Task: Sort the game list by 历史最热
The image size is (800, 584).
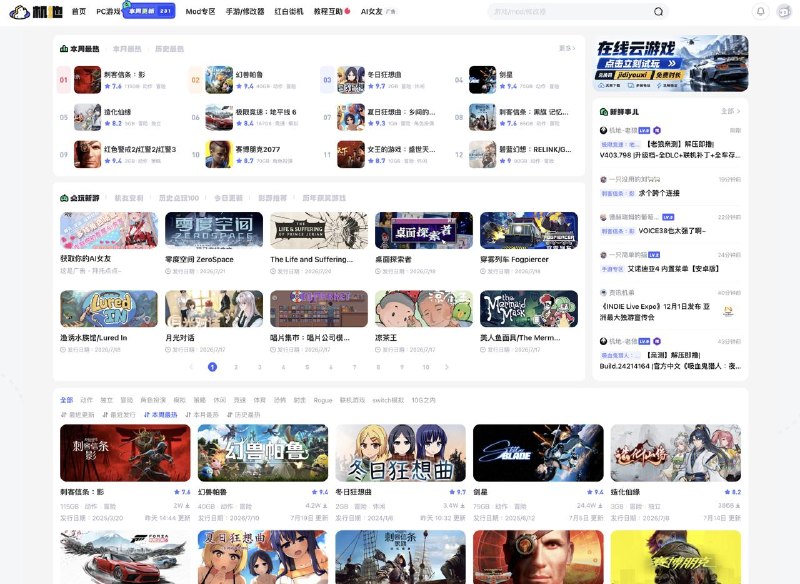Action: click(x=244, y=415)
